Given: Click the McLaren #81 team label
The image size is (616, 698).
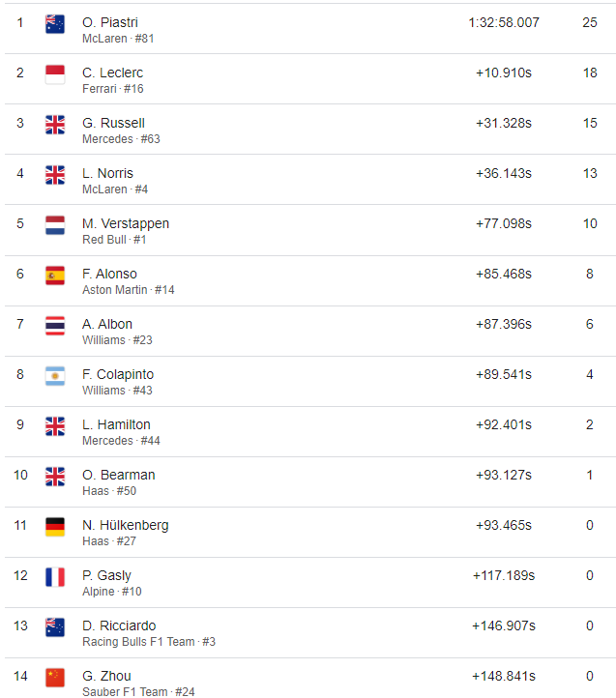Looking at the screenshot, I should tap(118, 39).
